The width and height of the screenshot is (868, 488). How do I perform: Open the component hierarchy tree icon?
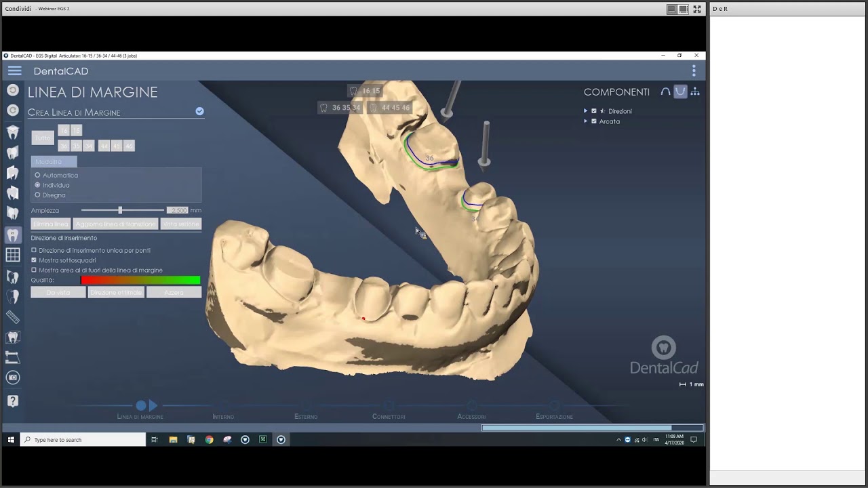pyautogui.click(x=695, y=92)
